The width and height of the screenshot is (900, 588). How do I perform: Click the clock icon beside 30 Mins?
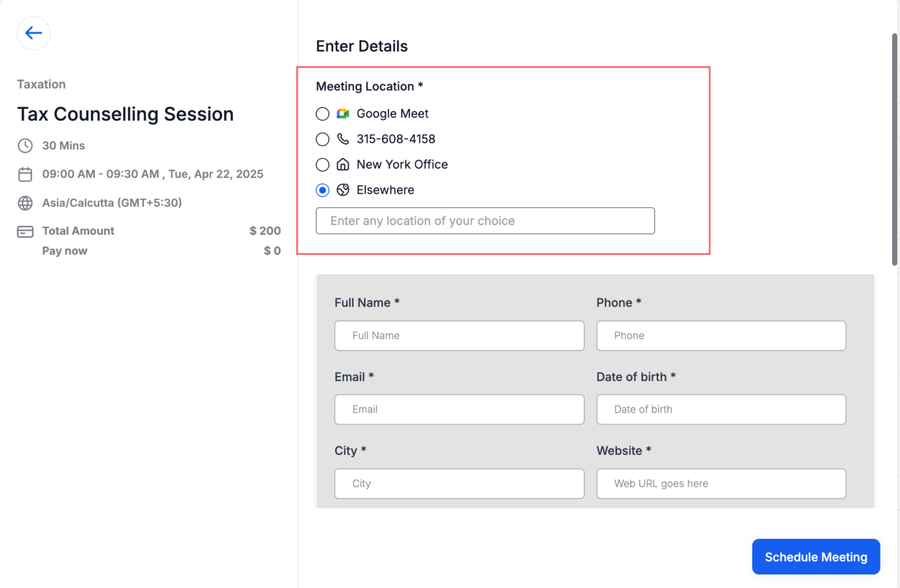tap(25, 146)
